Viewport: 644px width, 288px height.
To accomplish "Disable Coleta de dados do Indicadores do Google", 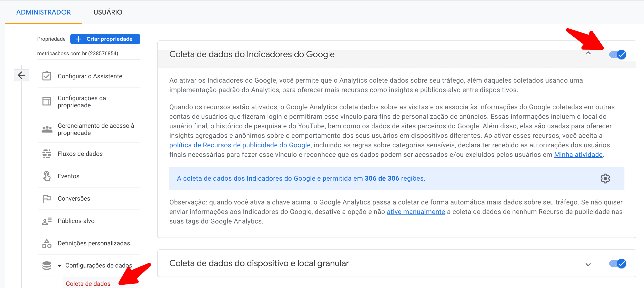I will point(618,55).
